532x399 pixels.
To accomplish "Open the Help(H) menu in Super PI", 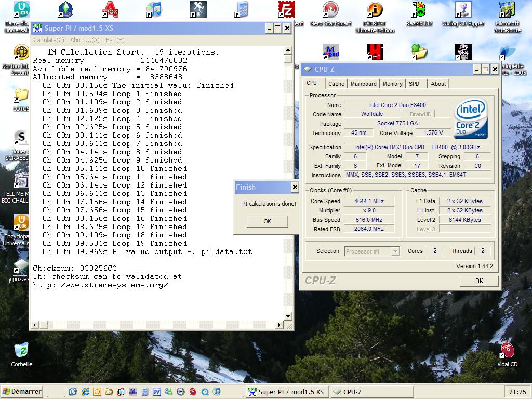I will click(115, 40).
